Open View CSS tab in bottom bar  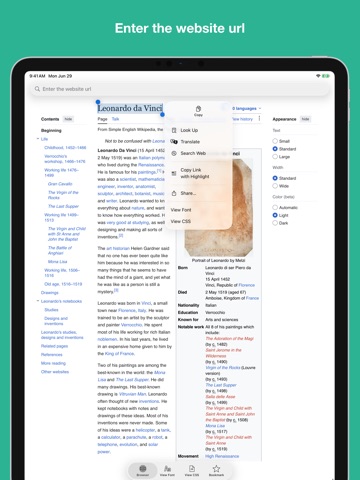click(x=192, y=471)
